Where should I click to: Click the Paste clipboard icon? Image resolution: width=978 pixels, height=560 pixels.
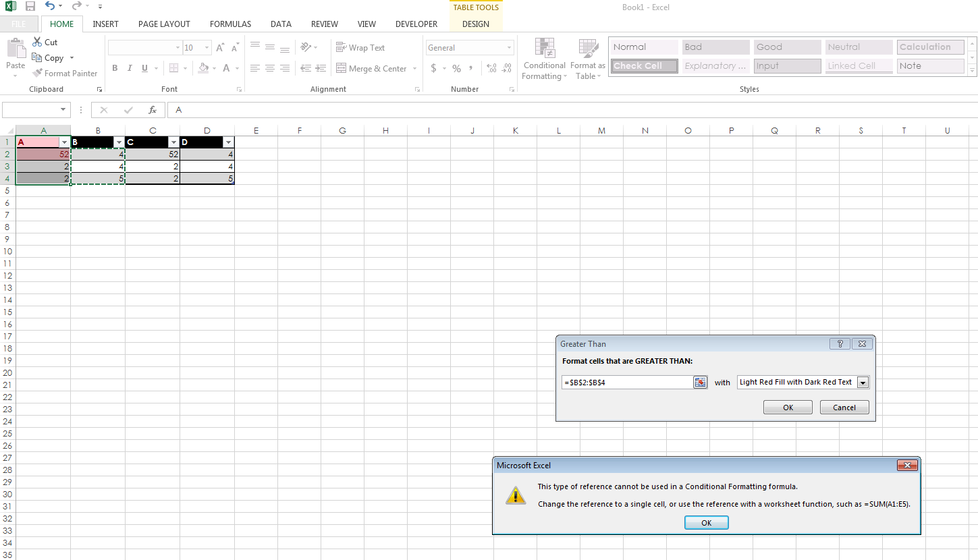coord(16,49)
